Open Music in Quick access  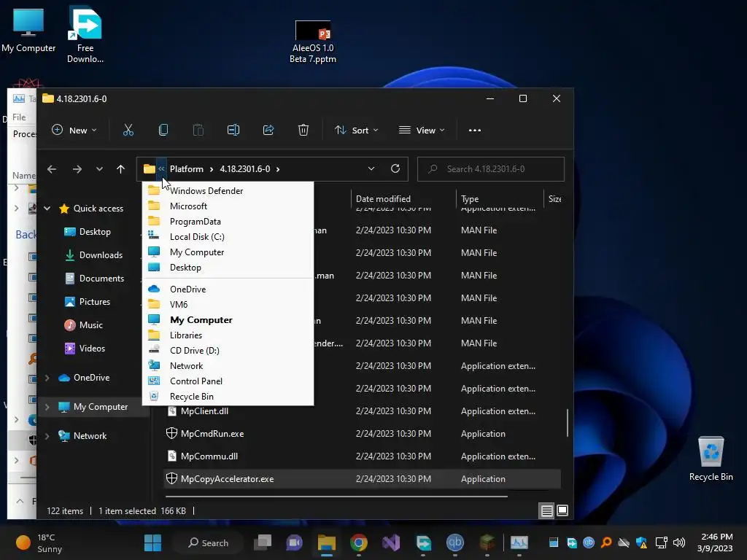(84, 324)
